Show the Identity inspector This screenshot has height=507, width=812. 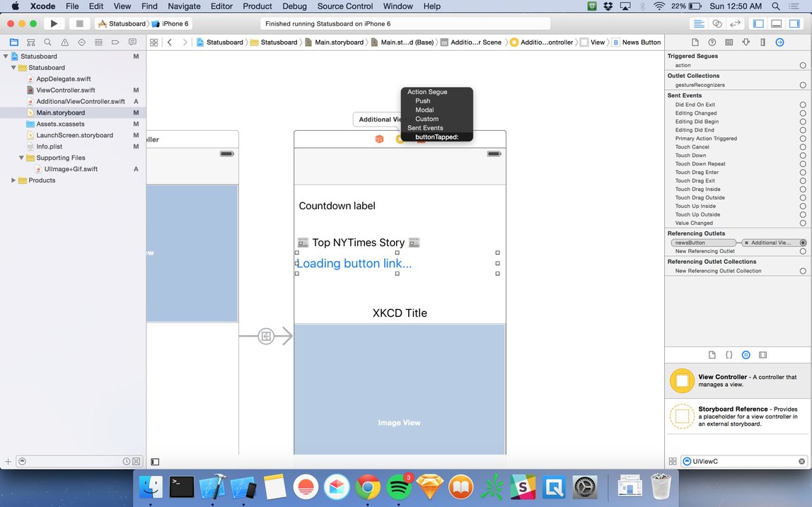coord(729,42)
